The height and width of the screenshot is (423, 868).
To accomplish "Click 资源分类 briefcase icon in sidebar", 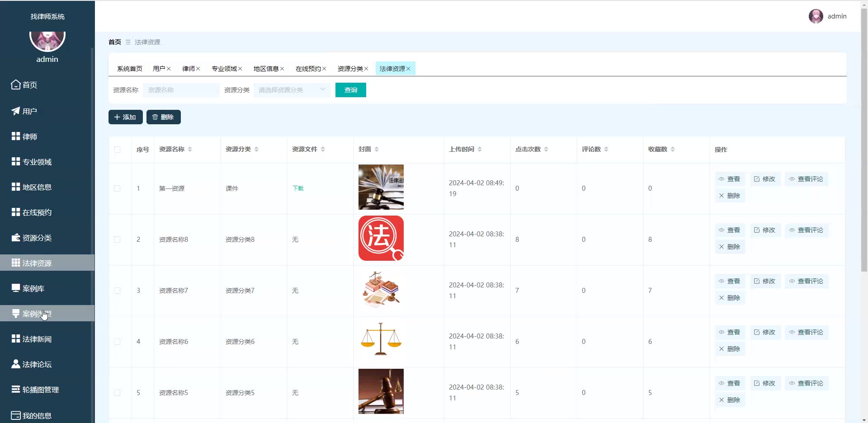I will pos(16,237).
